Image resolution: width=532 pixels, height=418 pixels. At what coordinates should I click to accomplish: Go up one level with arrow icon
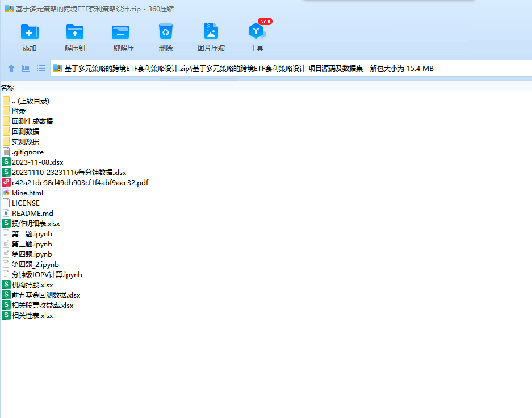pyautogui.click(x=11, y=68)
